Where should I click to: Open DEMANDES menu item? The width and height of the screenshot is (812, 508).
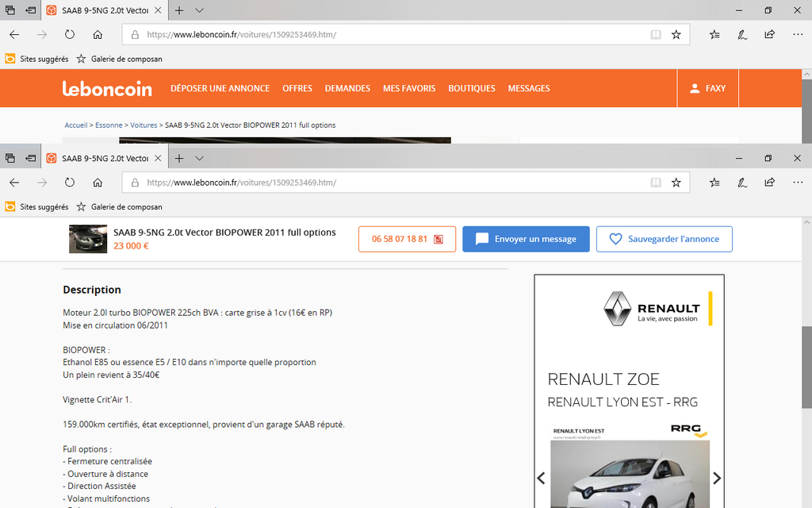(347, 88)
